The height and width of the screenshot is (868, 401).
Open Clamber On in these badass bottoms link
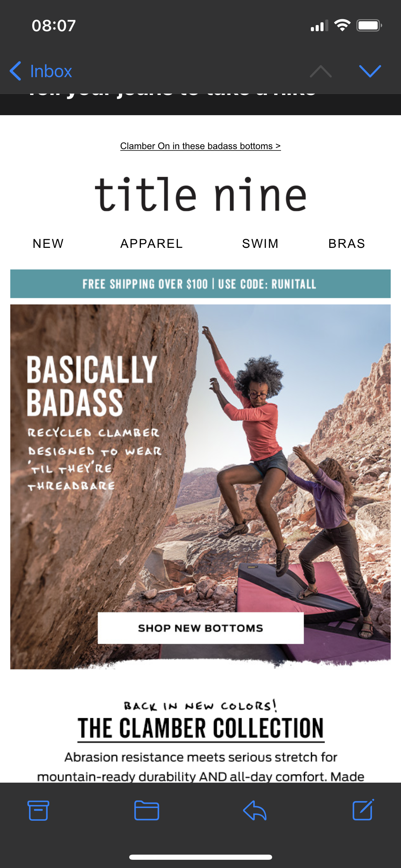tap(200, 146)
